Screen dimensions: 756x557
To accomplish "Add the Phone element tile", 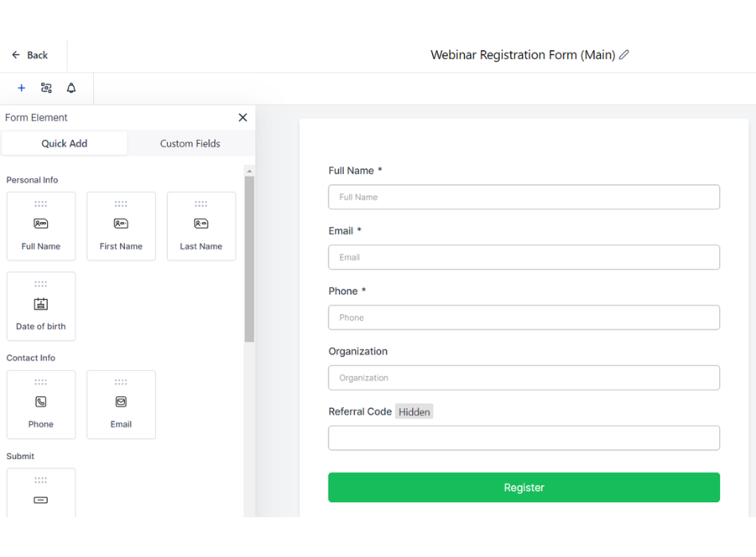I will pos(41,404).
